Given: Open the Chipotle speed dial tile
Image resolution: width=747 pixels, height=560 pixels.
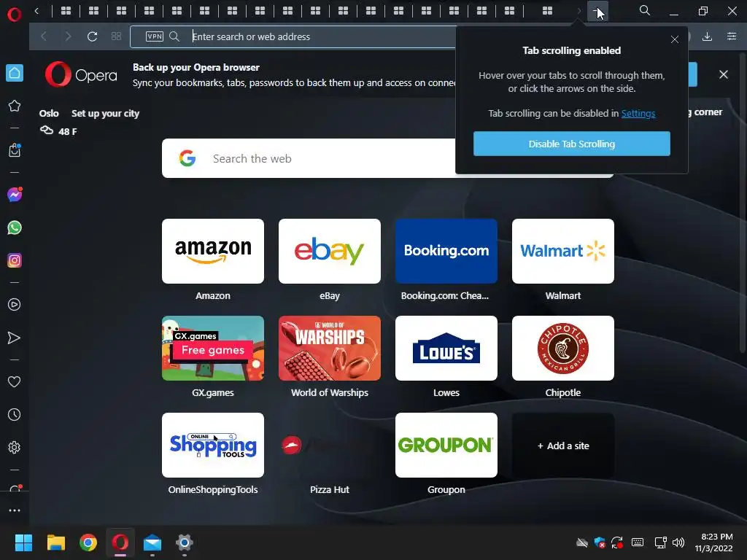Looking at the screenshot, I should click(x=563, y=348).
